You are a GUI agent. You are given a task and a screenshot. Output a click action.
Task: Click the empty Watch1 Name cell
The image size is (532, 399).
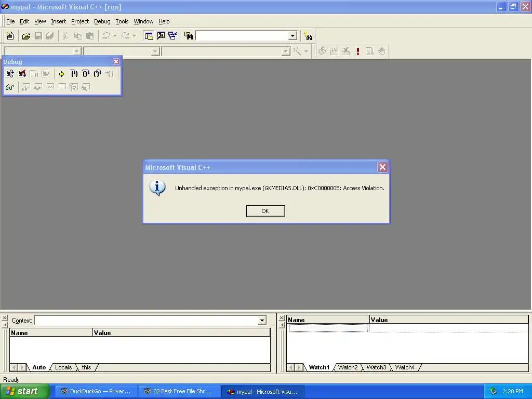point(328,328)
